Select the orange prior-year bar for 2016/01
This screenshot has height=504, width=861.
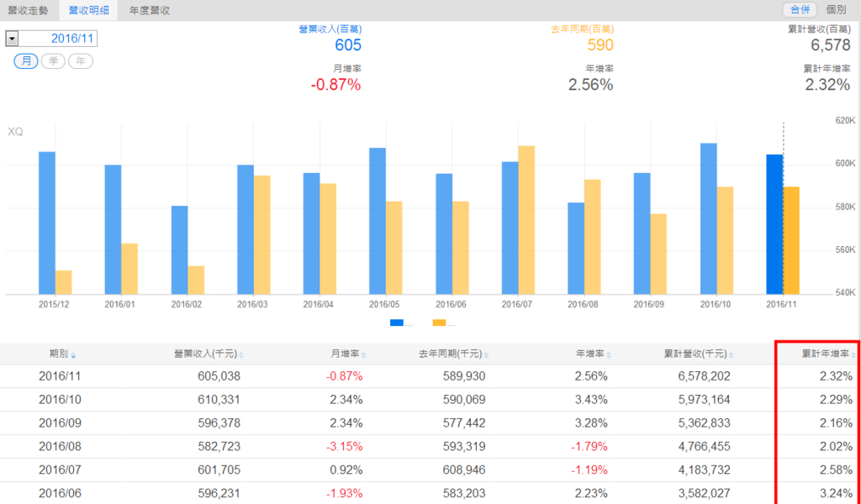[129, 270]
